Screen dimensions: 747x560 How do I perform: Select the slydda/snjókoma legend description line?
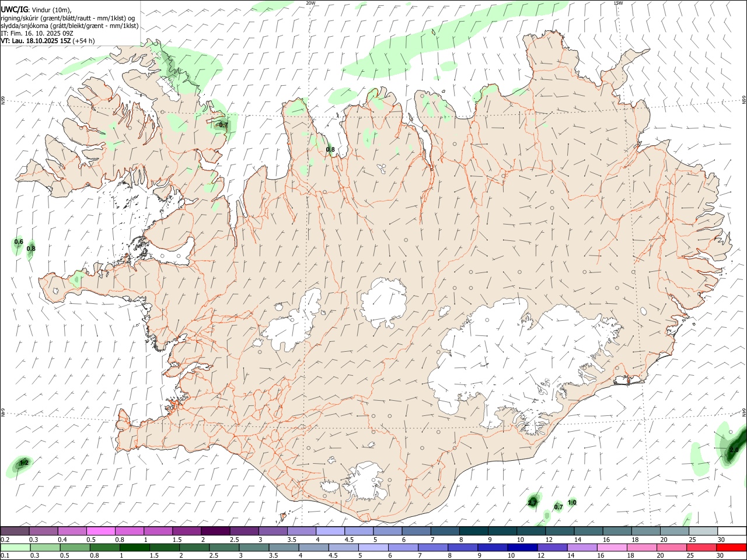tap(69, 26)
